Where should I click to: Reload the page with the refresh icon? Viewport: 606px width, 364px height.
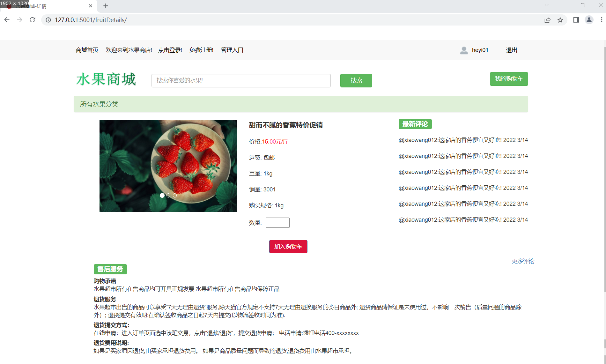32,20
